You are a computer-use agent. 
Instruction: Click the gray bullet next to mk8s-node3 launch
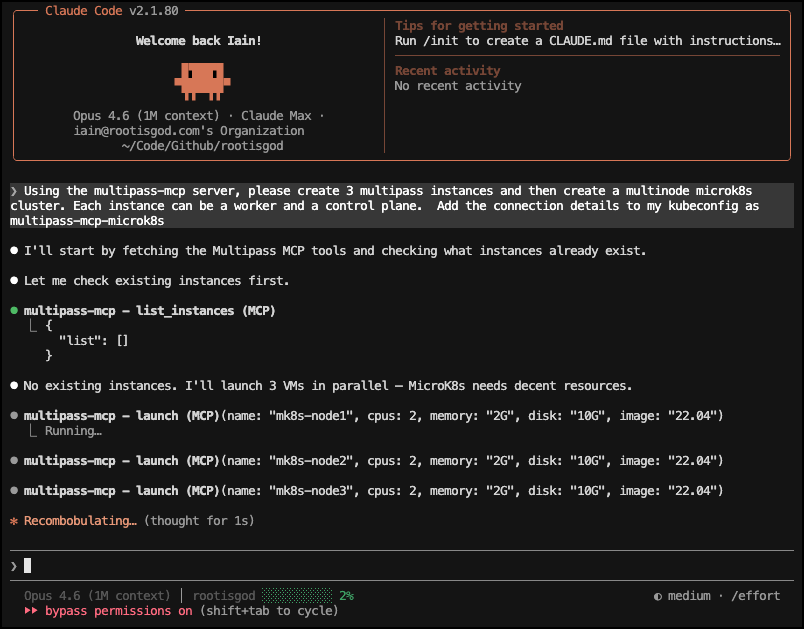tap(14, 491)
